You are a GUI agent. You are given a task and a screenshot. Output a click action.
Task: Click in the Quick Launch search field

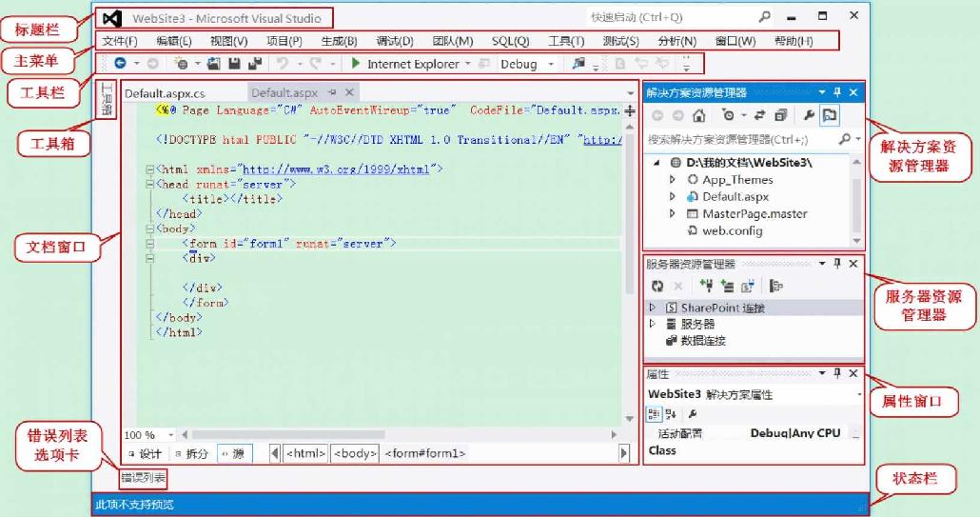point(672,17)
